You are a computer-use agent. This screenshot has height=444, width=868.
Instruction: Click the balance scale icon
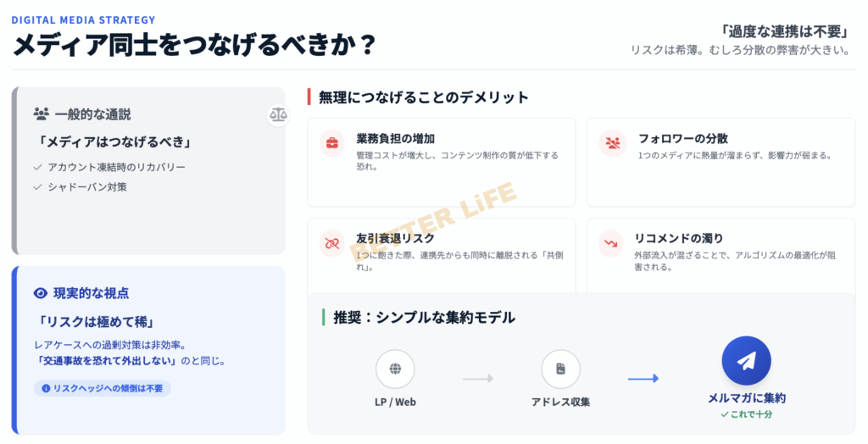(x=278, y=114)
